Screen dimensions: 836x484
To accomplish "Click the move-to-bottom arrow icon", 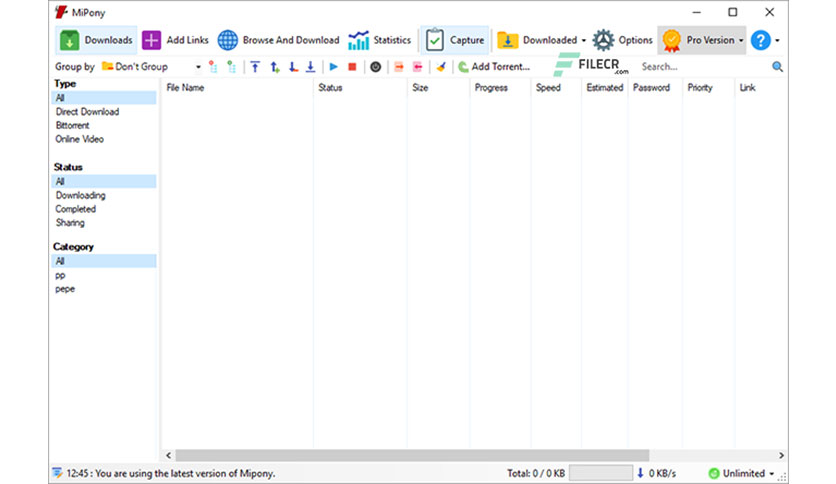I will pos(310,67).
